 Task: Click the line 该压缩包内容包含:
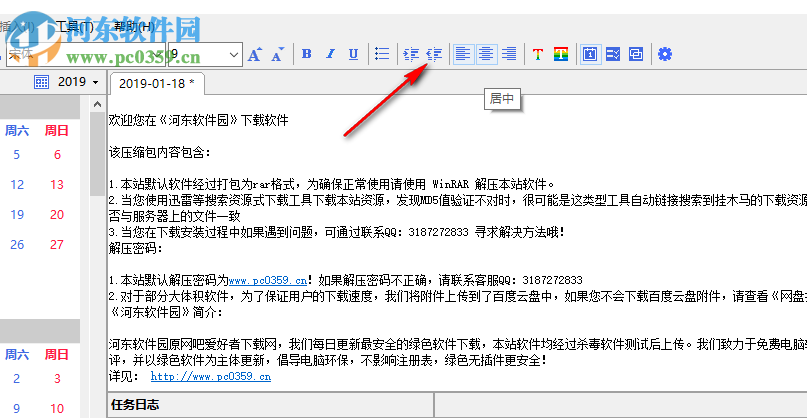click(x=160, y=152)
